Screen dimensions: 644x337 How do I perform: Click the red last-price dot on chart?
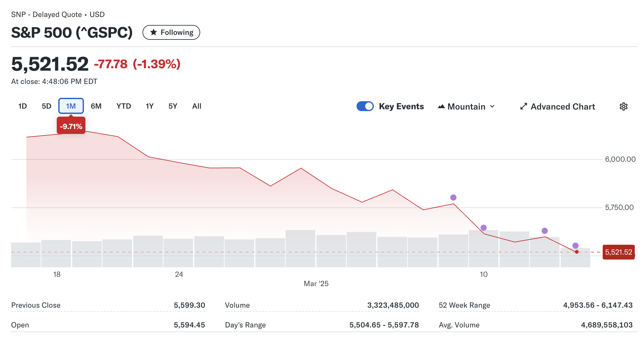576,252
